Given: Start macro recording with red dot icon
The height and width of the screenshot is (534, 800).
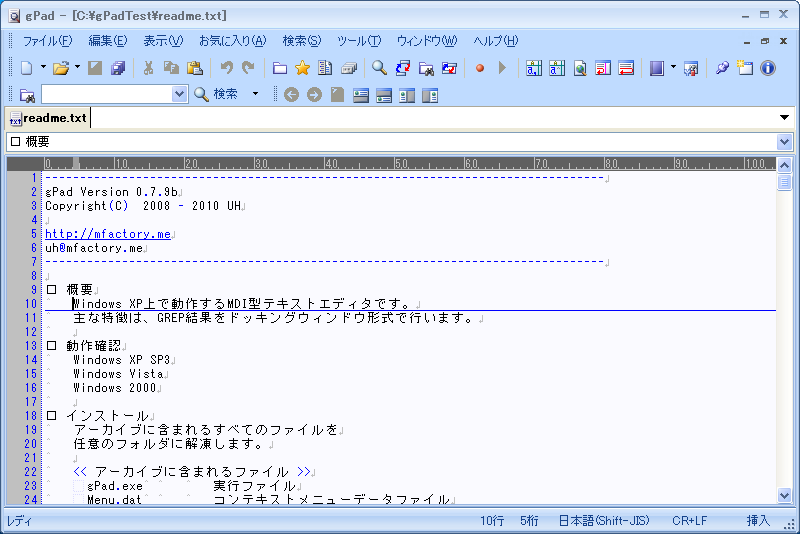Looking at the screenshot, I should tap(480, 68).
